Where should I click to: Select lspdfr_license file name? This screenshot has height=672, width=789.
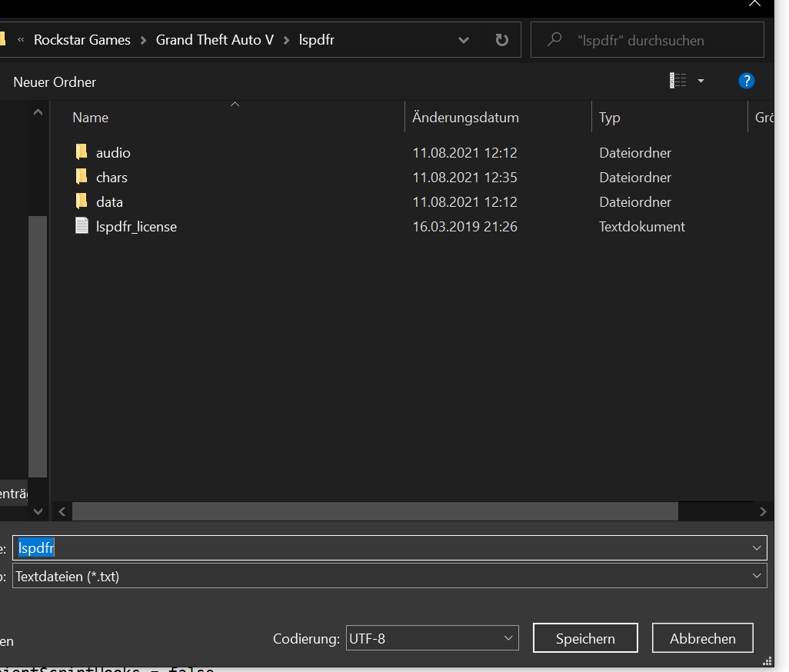click(136, 227)
